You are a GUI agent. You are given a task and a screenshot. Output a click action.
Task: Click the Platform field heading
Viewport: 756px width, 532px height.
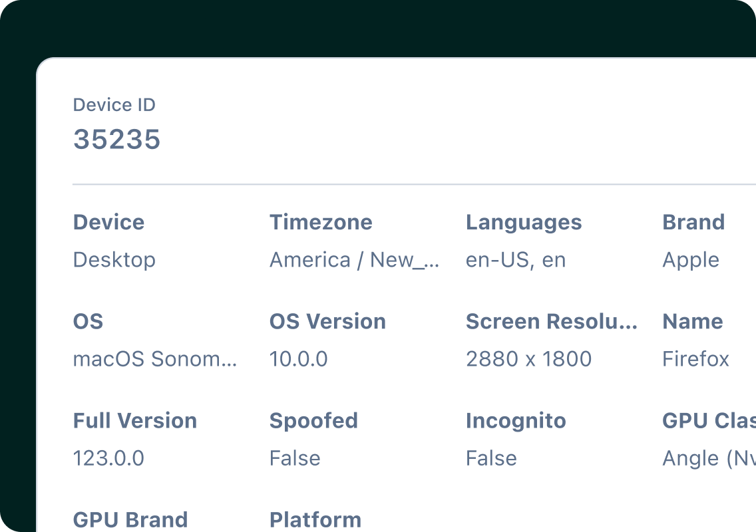pos(315,519)
